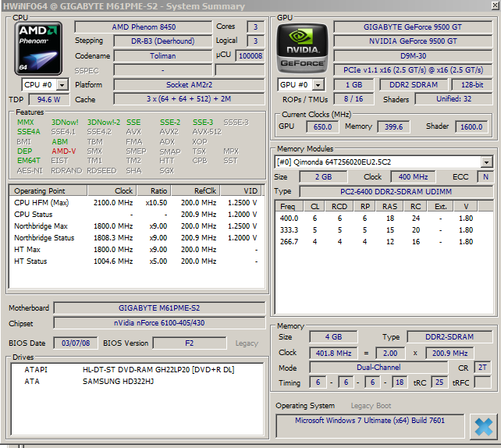Click the shader clock value 1600.0

point(471,127)
